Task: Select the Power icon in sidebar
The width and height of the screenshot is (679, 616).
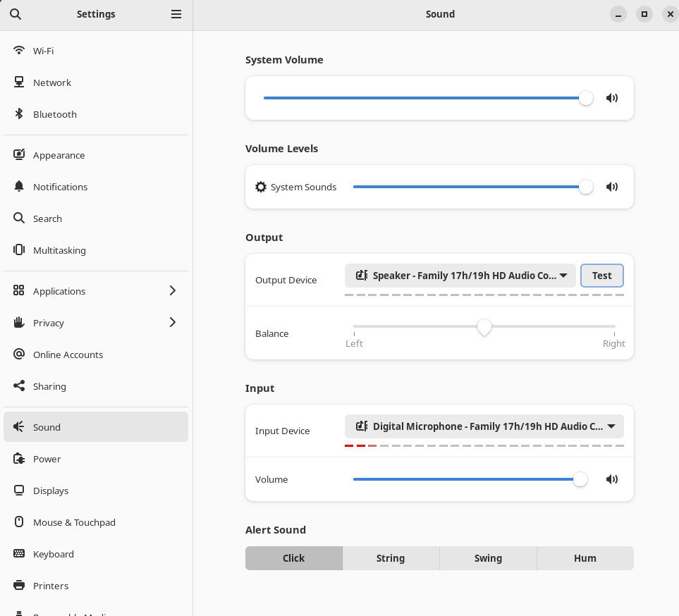Action: [20, 459]
